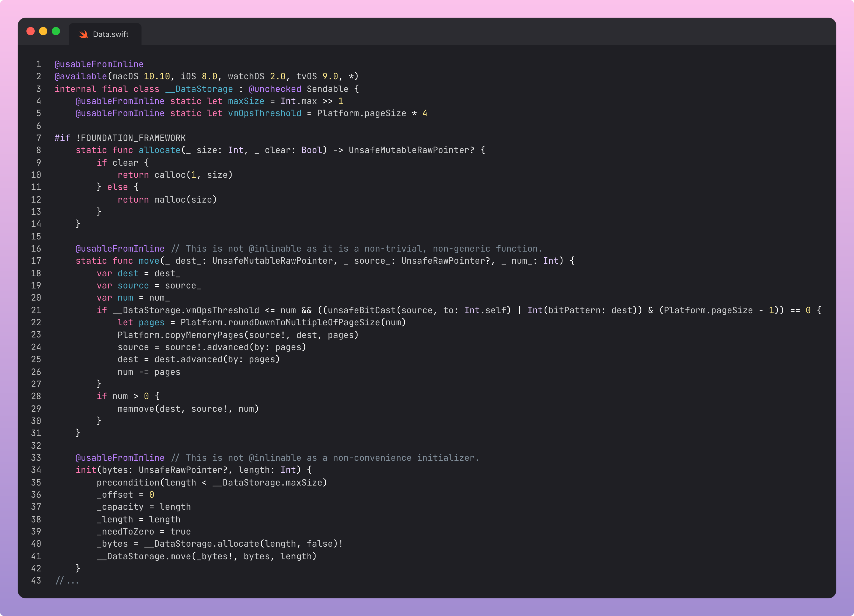Click line number 1 in gutter
The width and height of the screenshot is (854, 616).
click(39, 64)
